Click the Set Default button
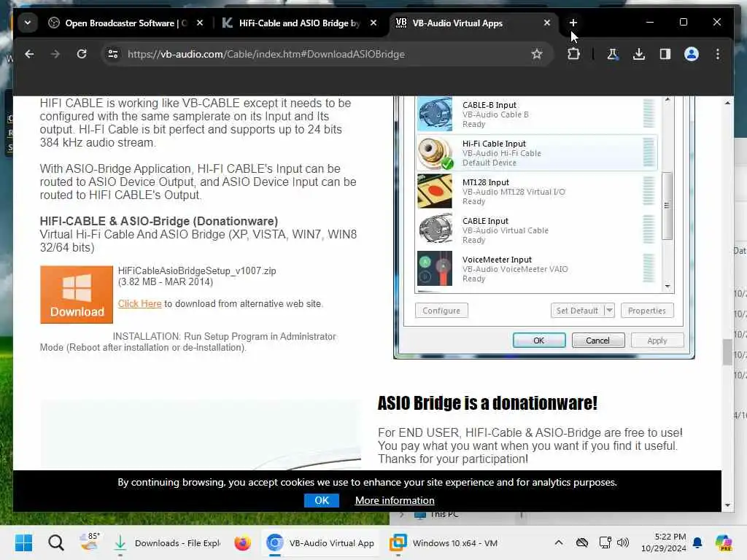 click(577, 311)
